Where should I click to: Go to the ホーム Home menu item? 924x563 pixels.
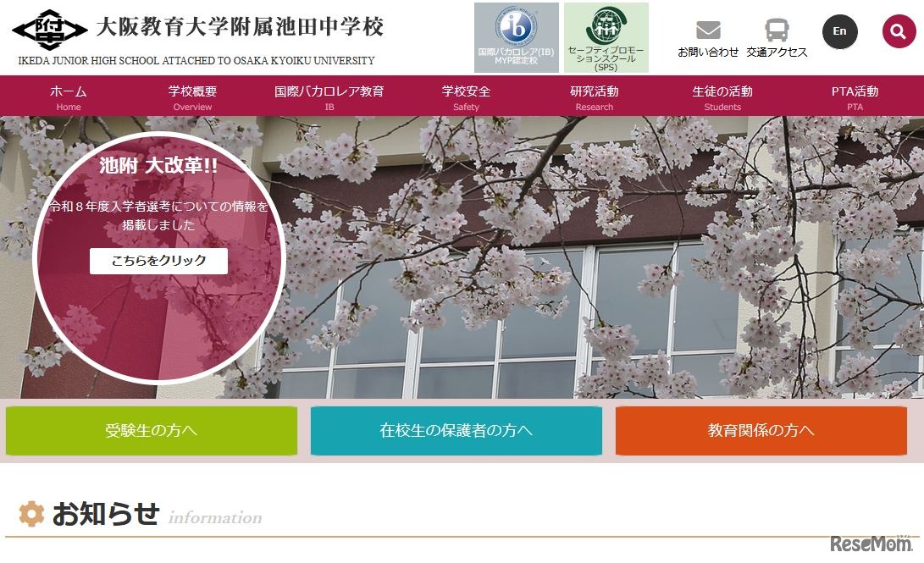click(x=69, y=97)
